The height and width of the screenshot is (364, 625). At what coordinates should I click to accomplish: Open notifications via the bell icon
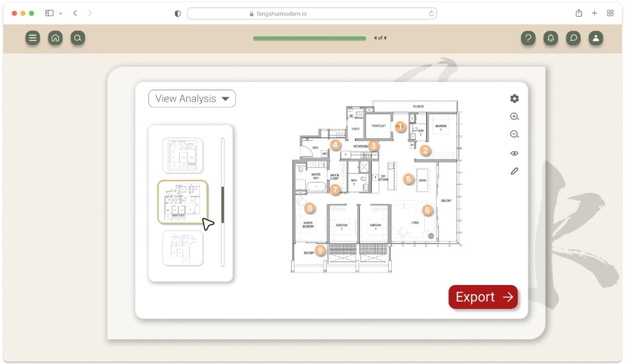[x=551, y=37]
